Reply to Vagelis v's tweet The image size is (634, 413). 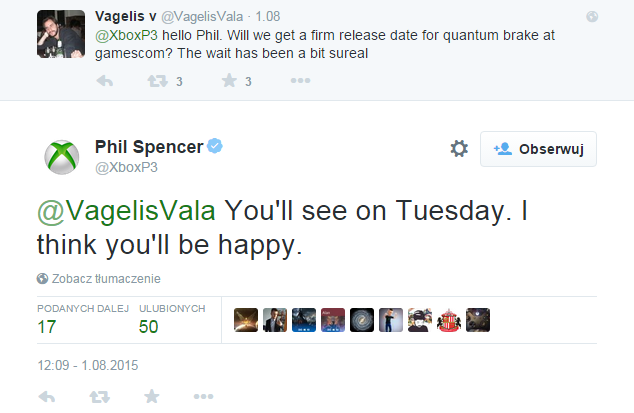click(104, 81)
